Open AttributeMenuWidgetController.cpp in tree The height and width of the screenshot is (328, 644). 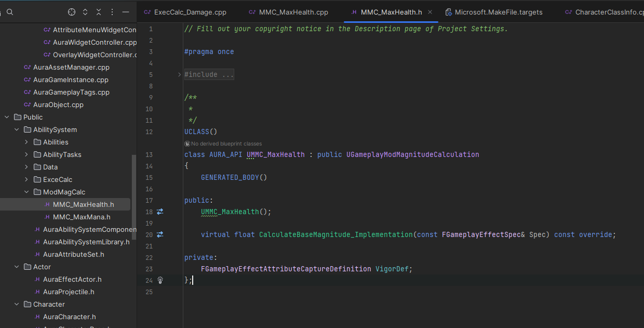point(90,30)
